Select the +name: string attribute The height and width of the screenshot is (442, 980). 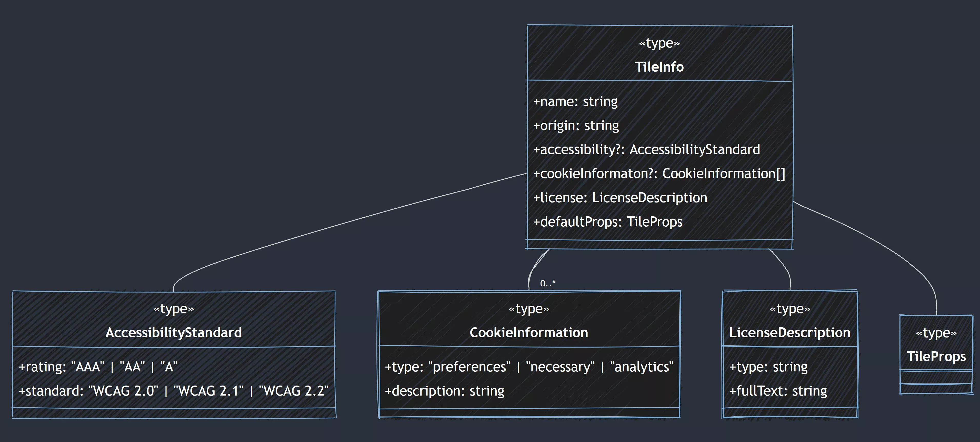(x=575, y=102)
